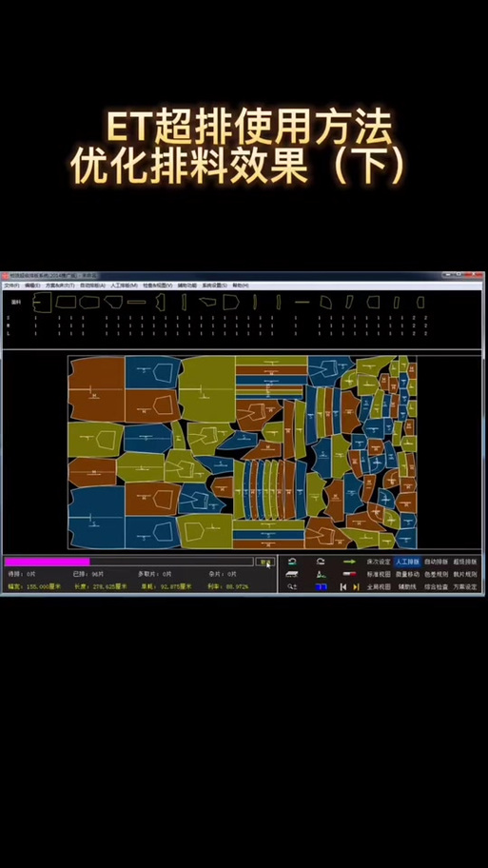Click the magenta progress bar
Viewport: 488px width, 868px height.
(47, 562)
